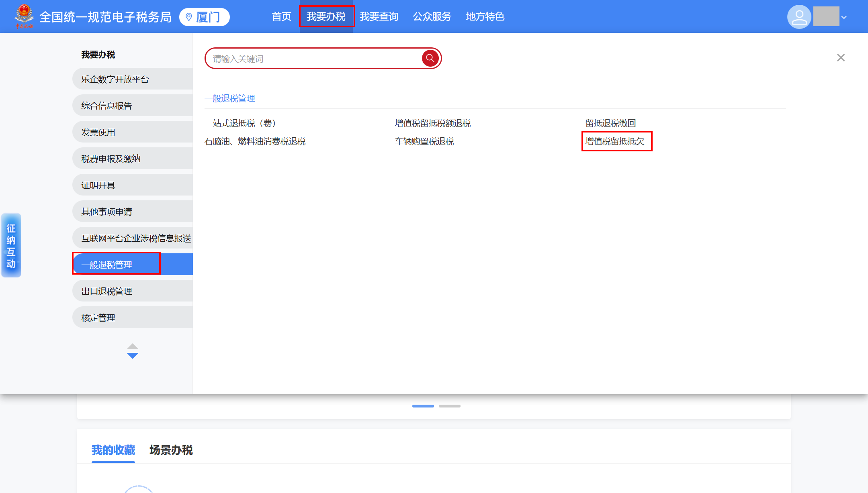Expand the dropdown chevron next to the avatar
The image size is (868, 493).
[x=844, y=17]
